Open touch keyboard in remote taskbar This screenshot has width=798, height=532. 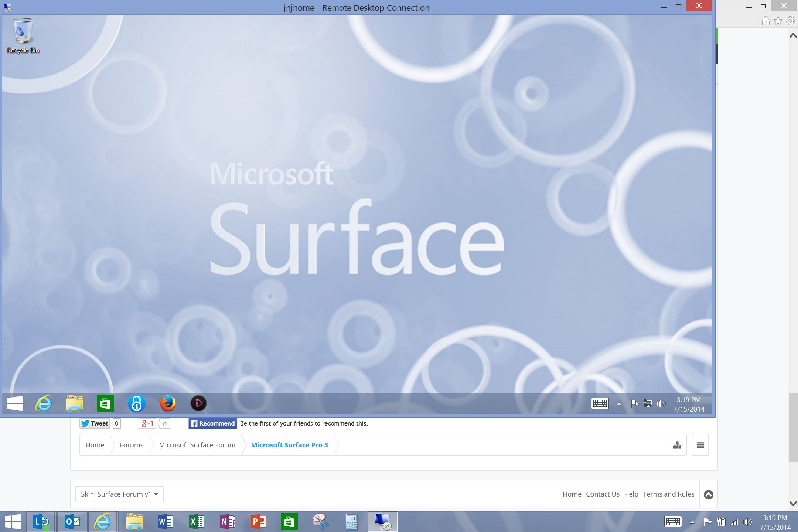pos(600,403)
